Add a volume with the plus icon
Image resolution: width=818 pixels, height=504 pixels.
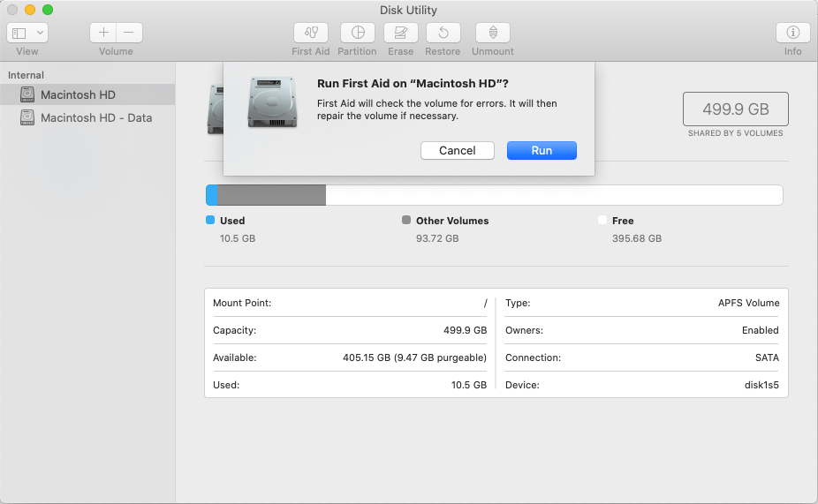pos(103,33)
